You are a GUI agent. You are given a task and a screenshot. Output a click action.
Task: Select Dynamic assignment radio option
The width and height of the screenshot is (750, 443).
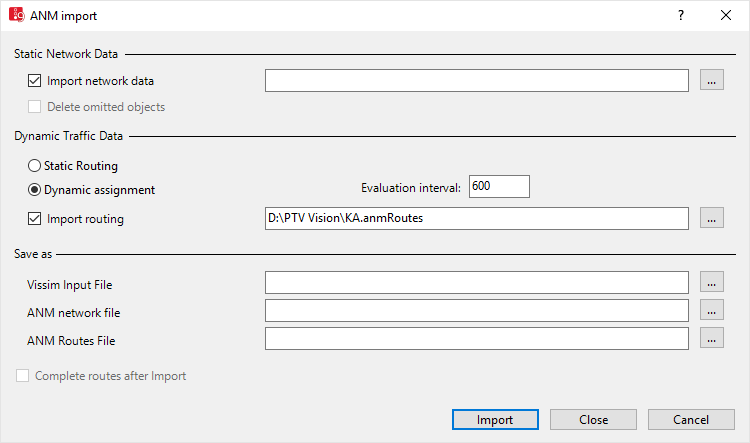tap(35, 189)
